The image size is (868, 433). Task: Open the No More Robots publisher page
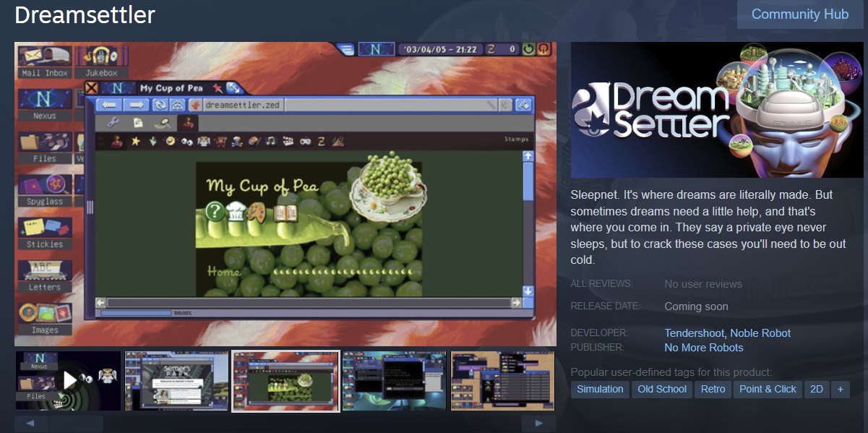[x=704, y=348]
